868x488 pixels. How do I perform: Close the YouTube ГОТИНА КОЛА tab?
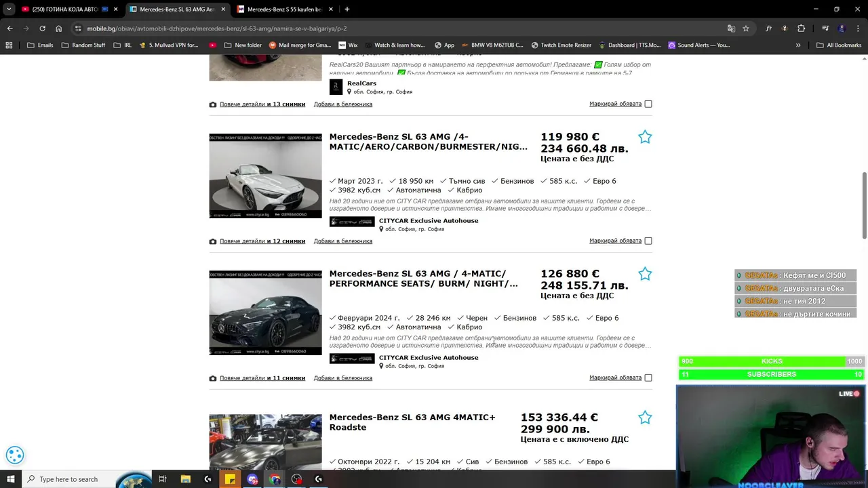coord(116,9)
